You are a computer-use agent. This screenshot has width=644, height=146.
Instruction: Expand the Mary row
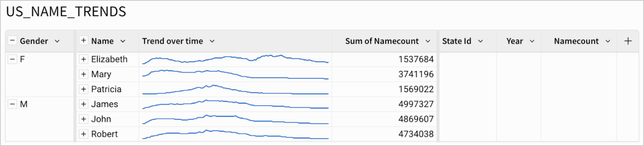pos(84,74)
